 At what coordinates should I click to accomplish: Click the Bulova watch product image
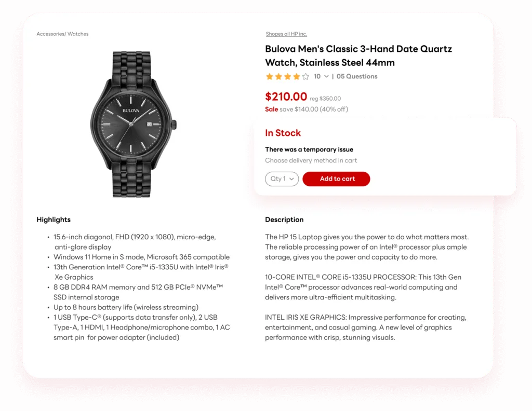134,124
